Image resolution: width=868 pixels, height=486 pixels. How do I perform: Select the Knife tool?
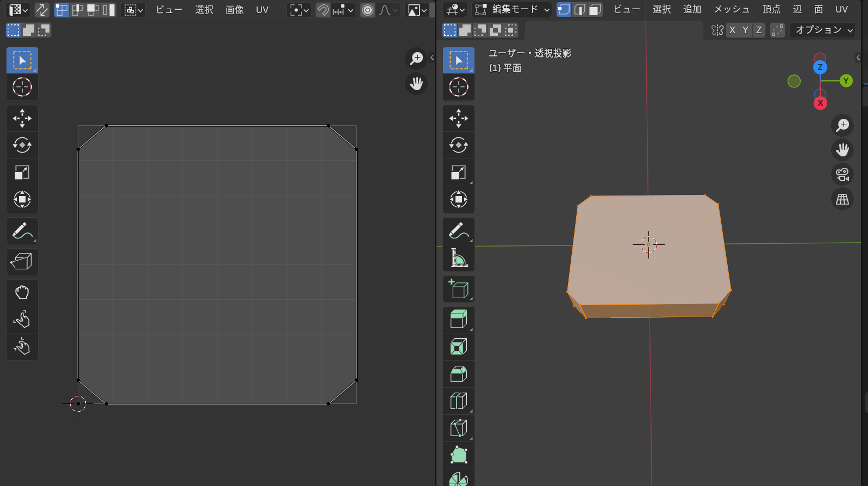459,428
